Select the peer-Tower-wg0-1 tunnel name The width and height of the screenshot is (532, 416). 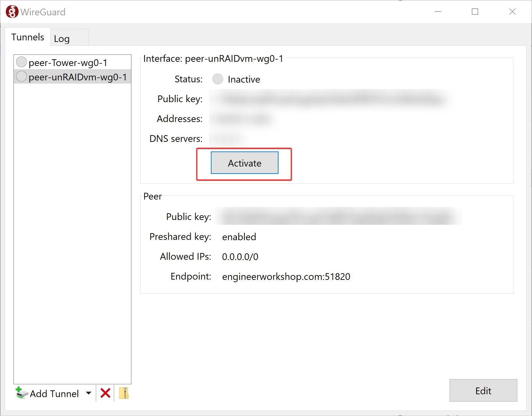click(x=68, y=63)
